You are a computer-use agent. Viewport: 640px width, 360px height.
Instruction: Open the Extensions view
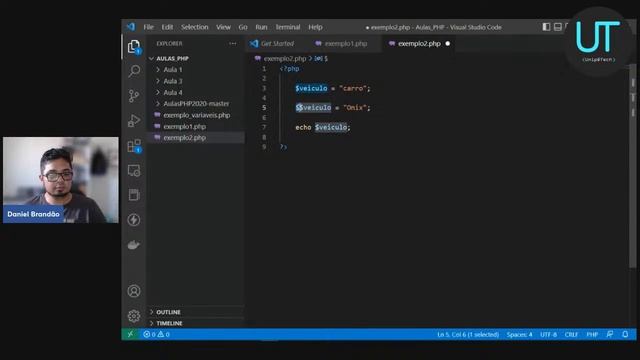point(134,146)
